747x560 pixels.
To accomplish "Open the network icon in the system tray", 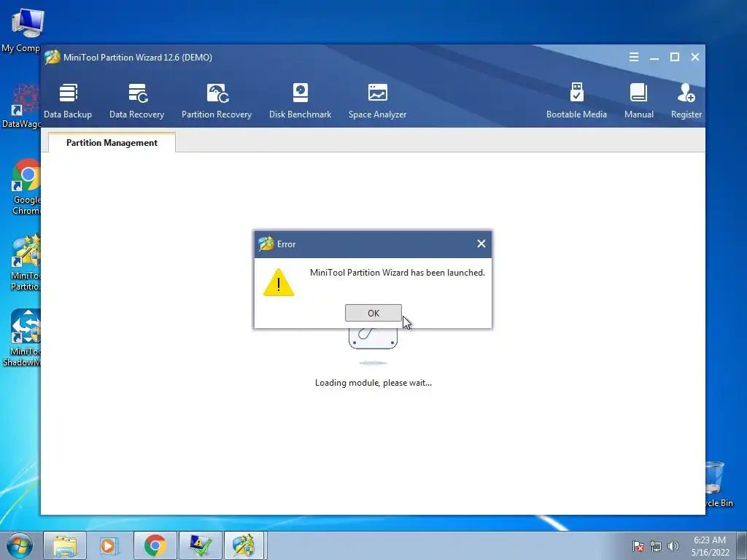I will (656, 546).
